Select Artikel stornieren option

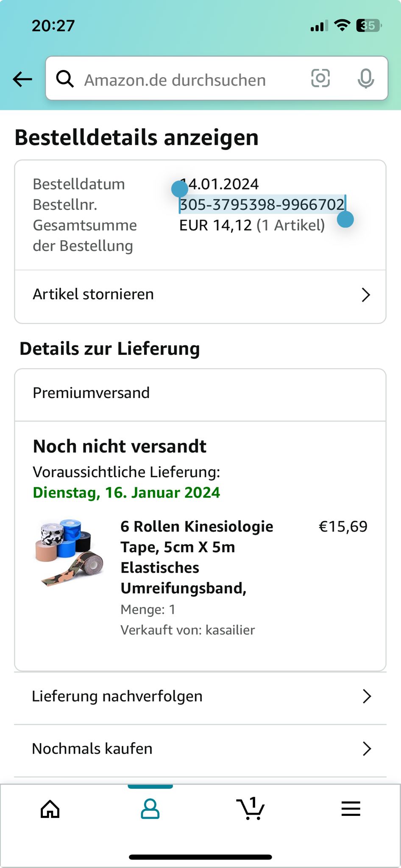pyautogui.click(x=93, y=295)
